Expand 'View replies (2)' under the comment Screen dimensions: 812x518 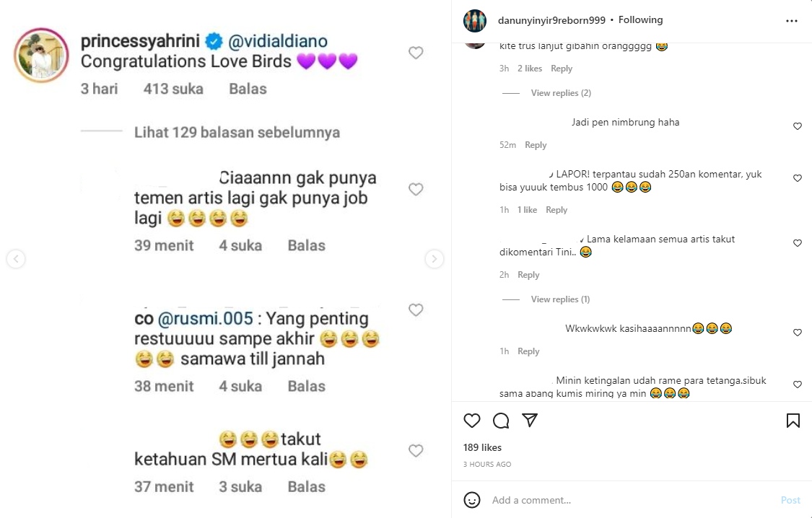(561, 92)
